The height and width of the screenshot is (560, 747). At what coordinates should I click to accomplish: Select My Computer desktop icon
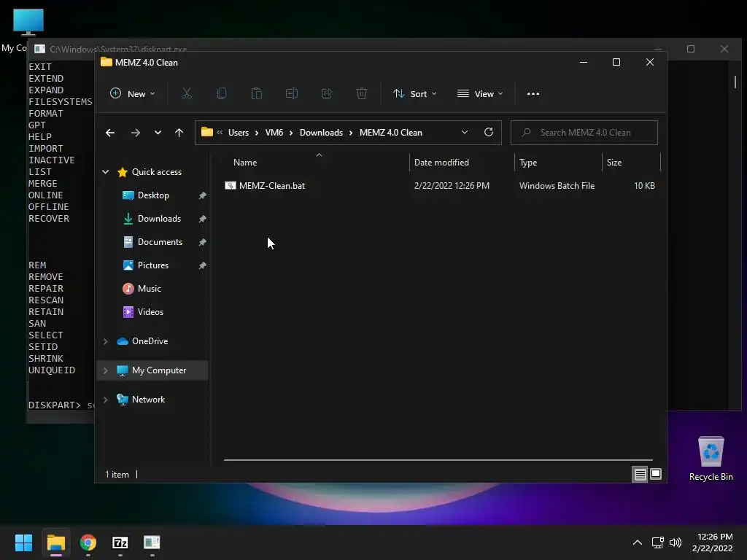pos(28,23)
